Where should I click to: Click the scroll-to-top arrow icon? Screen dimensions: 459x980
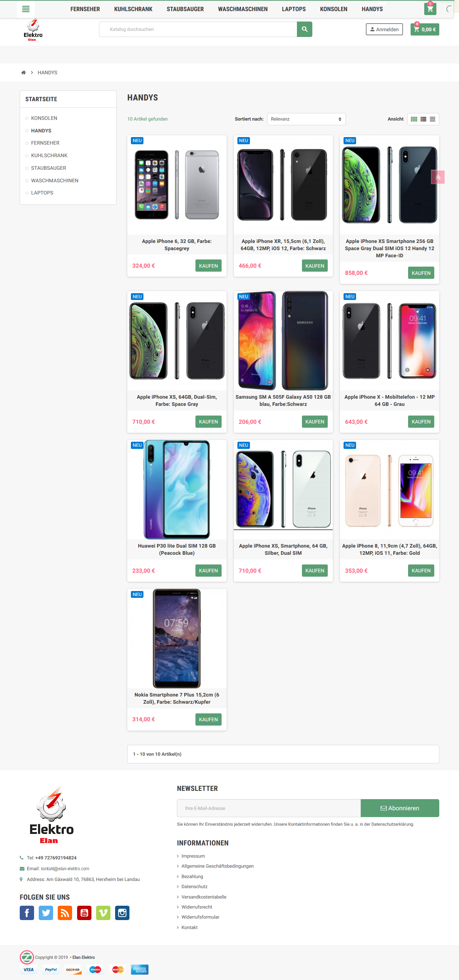click(x=438, y=177)
